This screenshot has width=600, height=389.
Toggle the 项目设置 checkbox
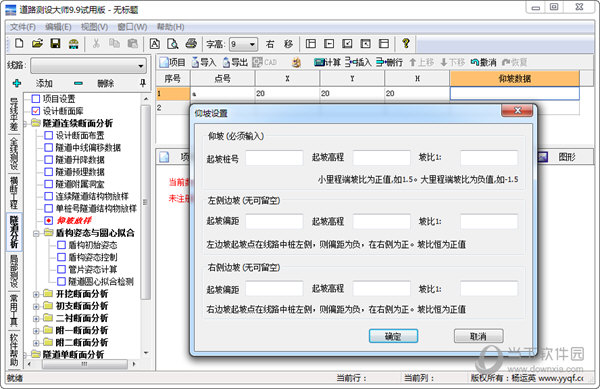pyautogui.click(x=36, y=99)
